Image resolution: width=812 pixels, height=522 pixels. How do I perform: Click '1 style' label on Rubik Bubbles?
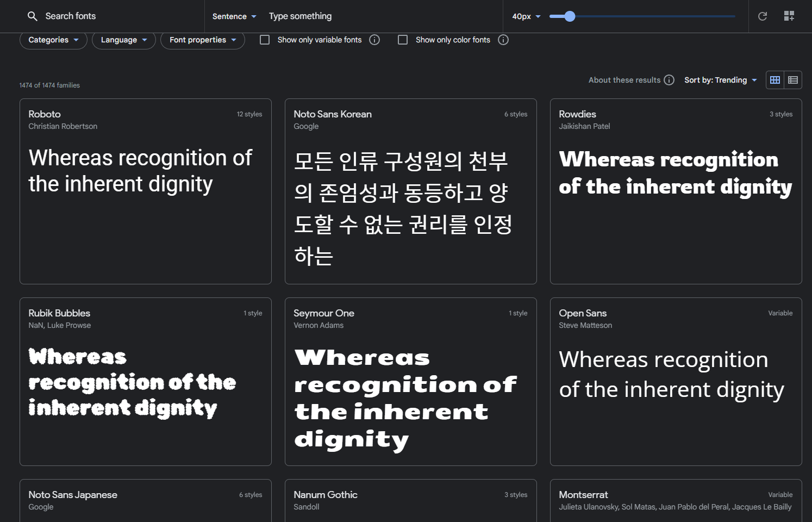pyautogui.click(x=253, y=313)
